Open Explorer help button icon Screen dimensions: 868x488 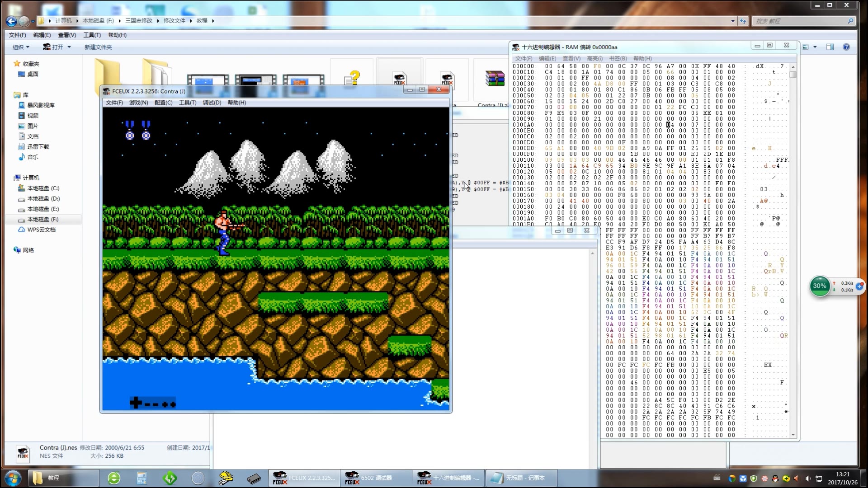846,47
